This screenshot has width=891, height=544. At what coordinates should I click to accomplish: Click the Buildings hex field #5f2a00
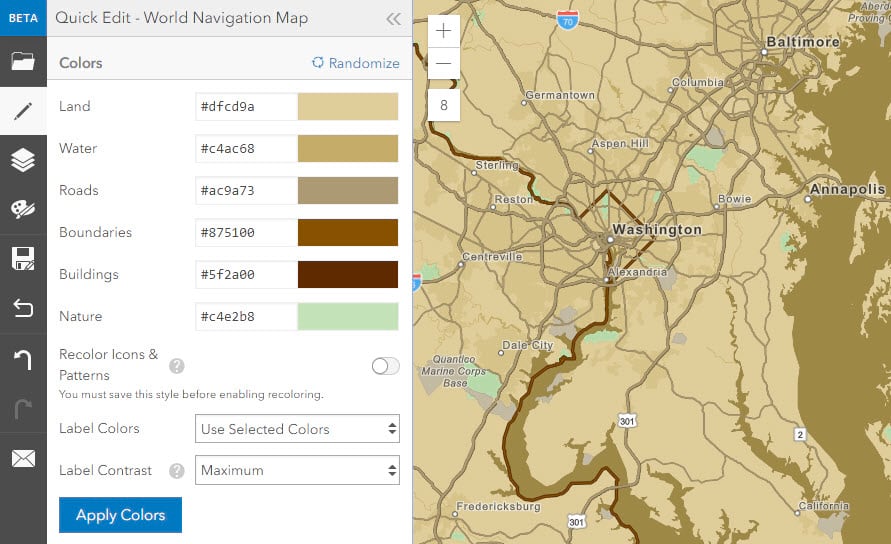[x=246, y=275]
